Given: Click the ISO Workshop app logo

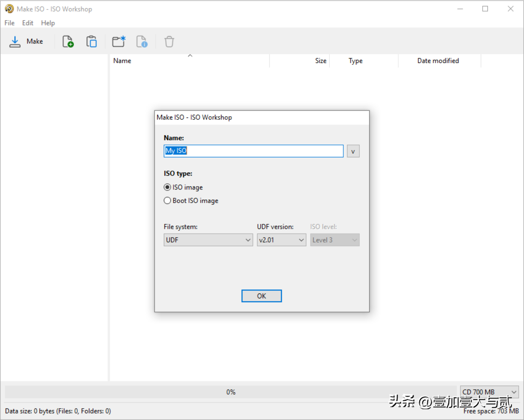Looking at the screenshot, I should click(x=9, y=9).
